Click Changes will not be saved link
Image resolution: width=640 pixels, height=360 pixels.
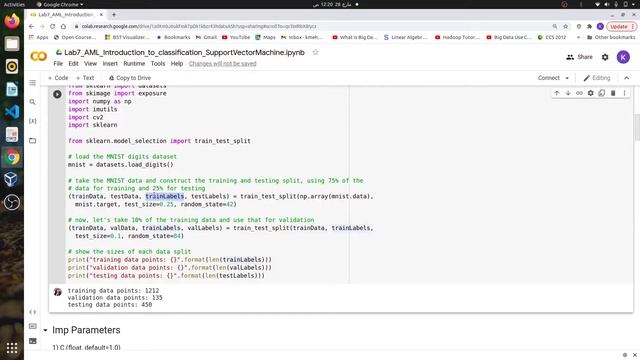(222, 64)
